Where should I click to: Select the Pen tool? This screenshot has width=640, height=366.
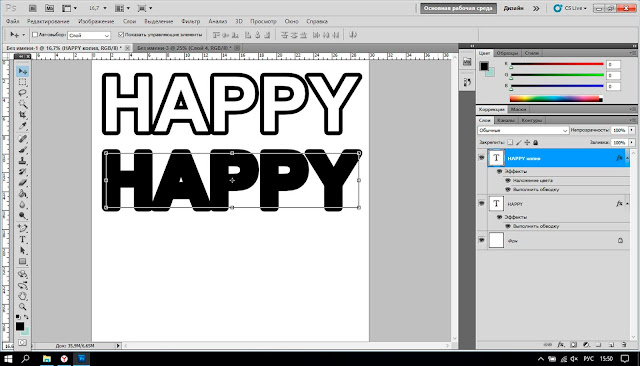(x=22, y=228)
